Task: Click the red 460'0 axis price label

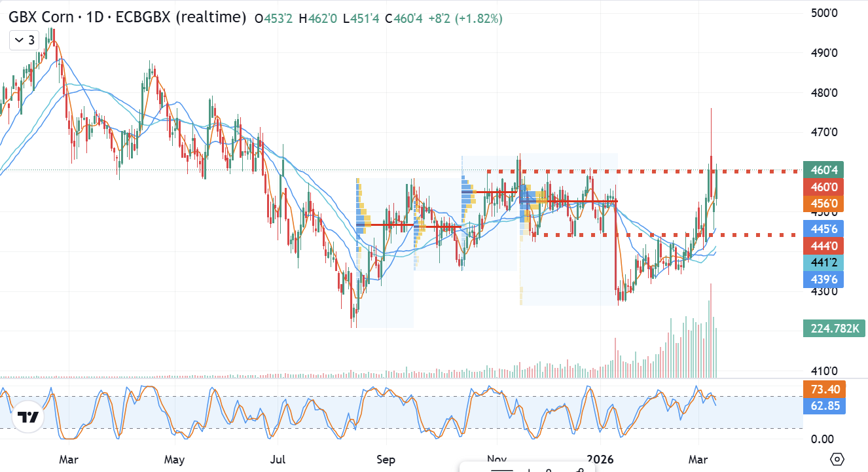Action: tap(825, 187)
